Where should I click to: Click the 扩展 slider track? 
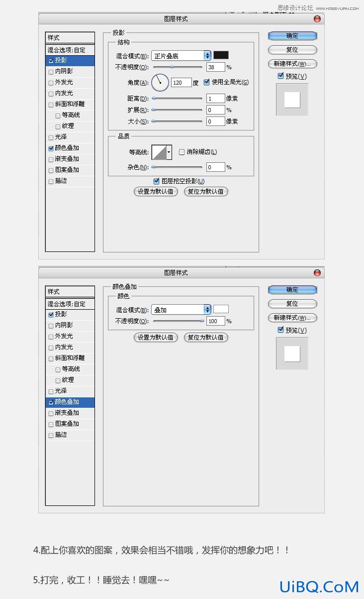[178, 110]
